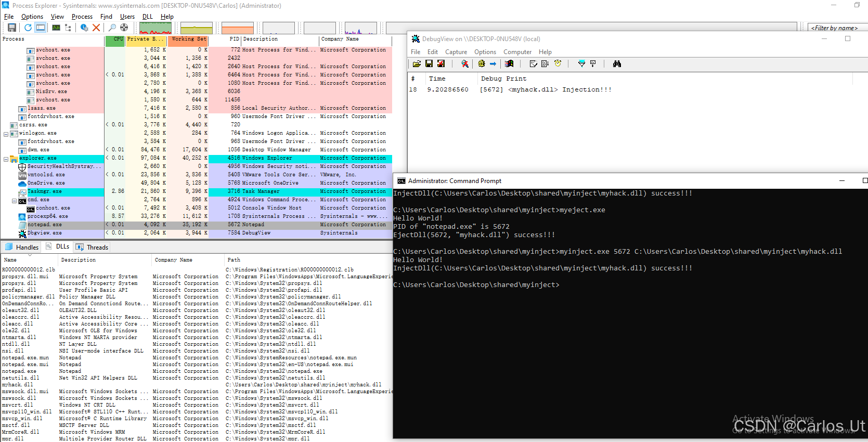Select the procexp64.exe process row
868x442 pixels.
(196, 216)
